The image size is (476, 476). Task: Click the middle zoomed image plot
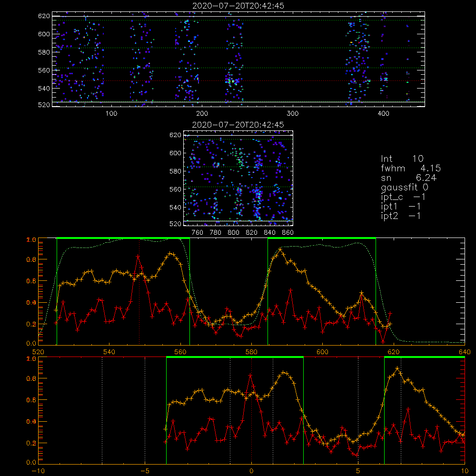point(238,178)
